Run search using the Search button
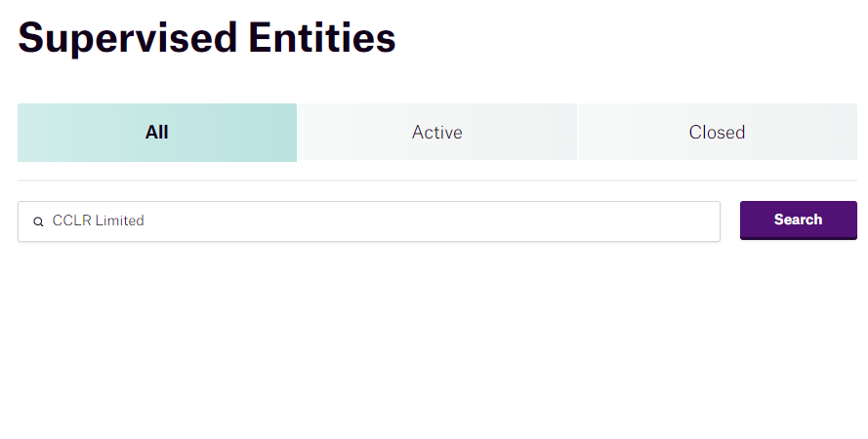 pyautogui.click(x=799, y=220)
